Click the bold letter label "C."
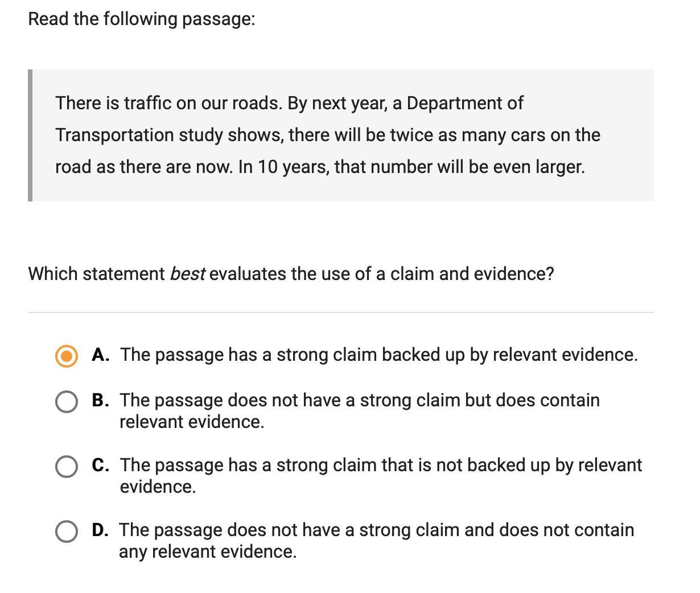The height and width of the screenshot is (593, 700). pos(101,466)
